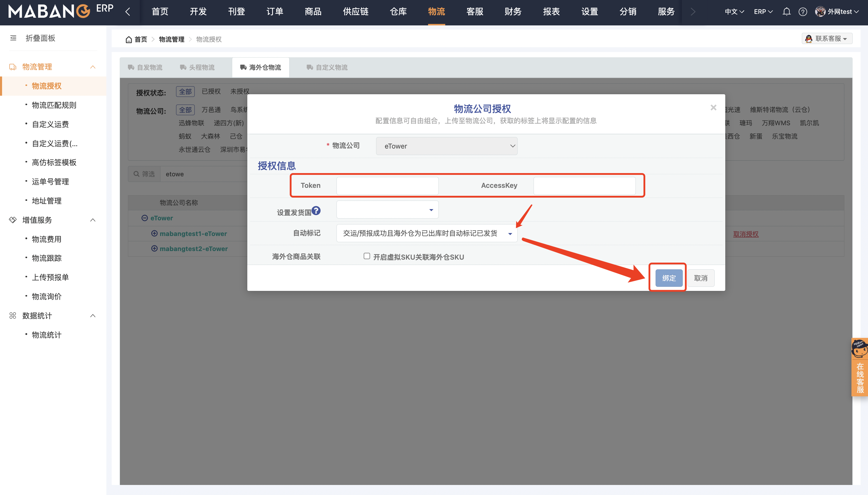Image resolution: width=868 pixels, height=495 pixels.
Task: Open 物流跟踪 in sidebar
Action: point(47,258)
